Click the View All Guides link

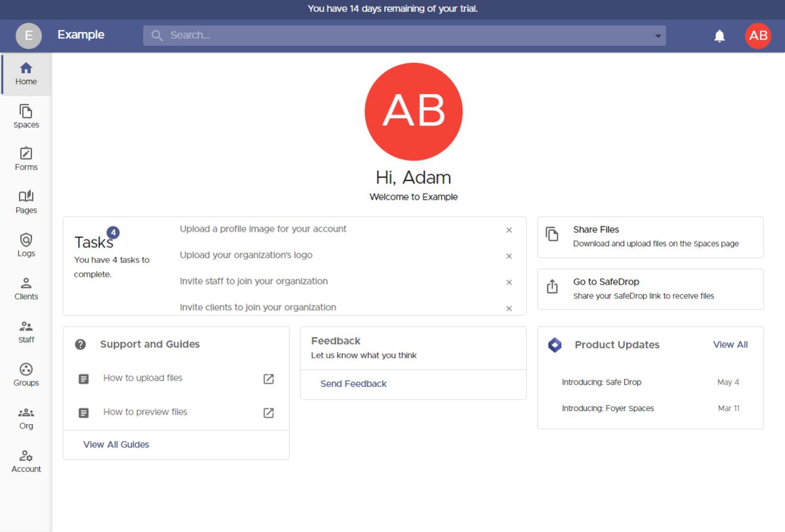pyautogui.click(x=116, y=444)
